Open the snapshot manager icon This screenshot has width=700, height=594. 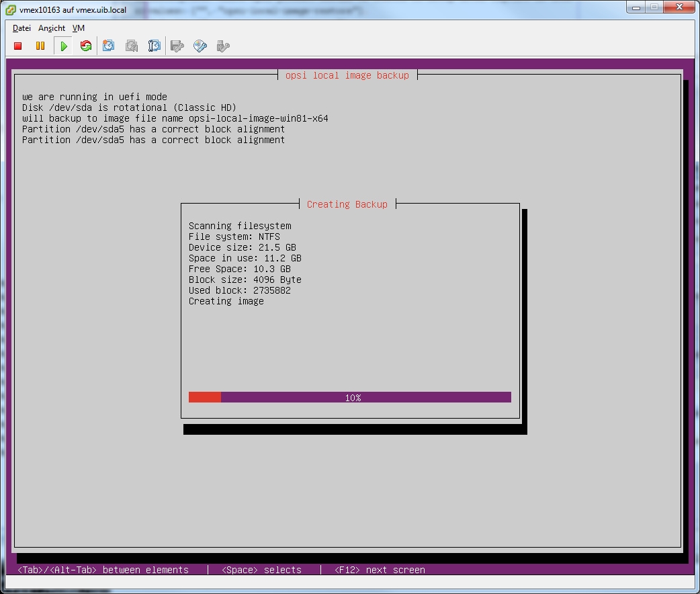coord(155,46)
